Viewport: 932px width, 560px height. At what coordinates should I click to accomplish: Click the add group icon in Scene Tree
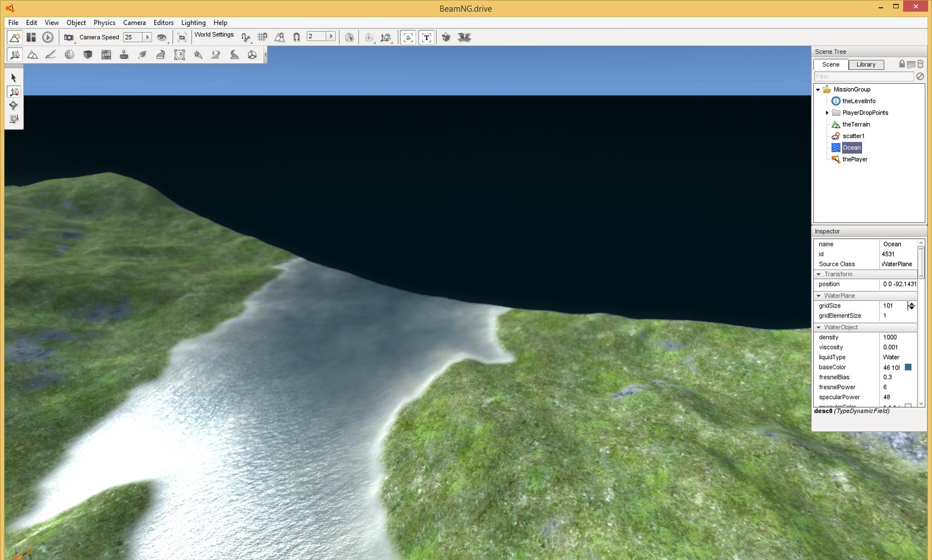911,64
